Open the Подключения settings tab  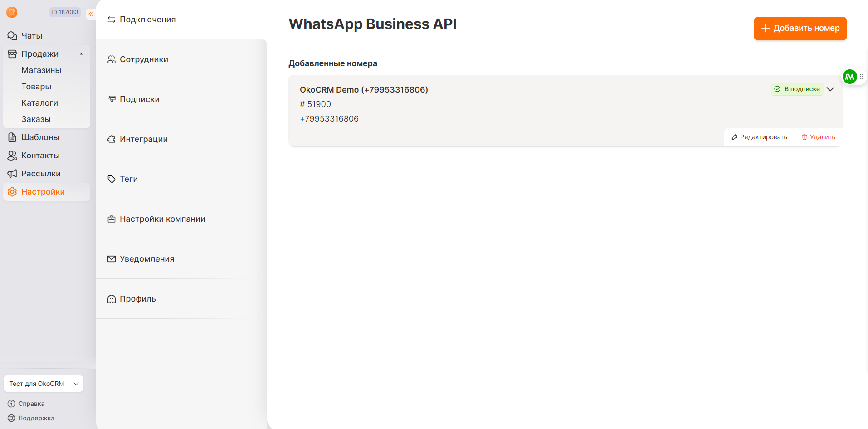click(x=181, y=19)
